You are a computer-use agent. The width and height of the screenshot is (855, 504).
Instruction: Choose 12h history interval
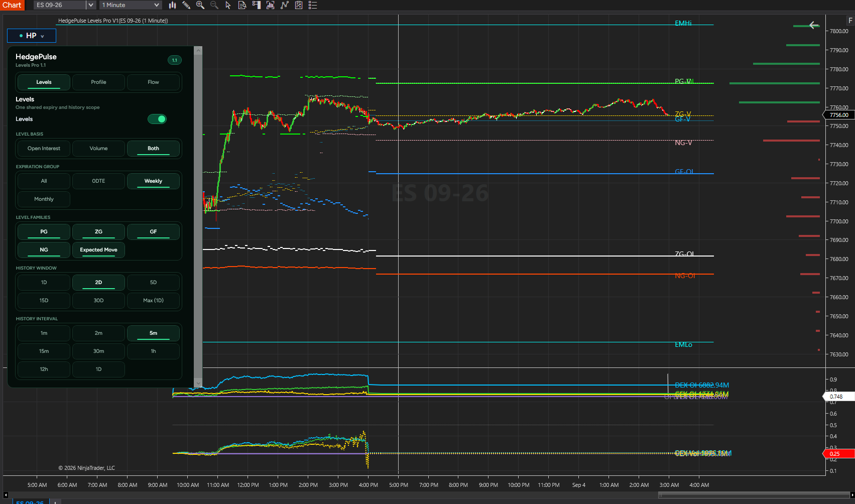pyautogui.click(x=44, y=369)
